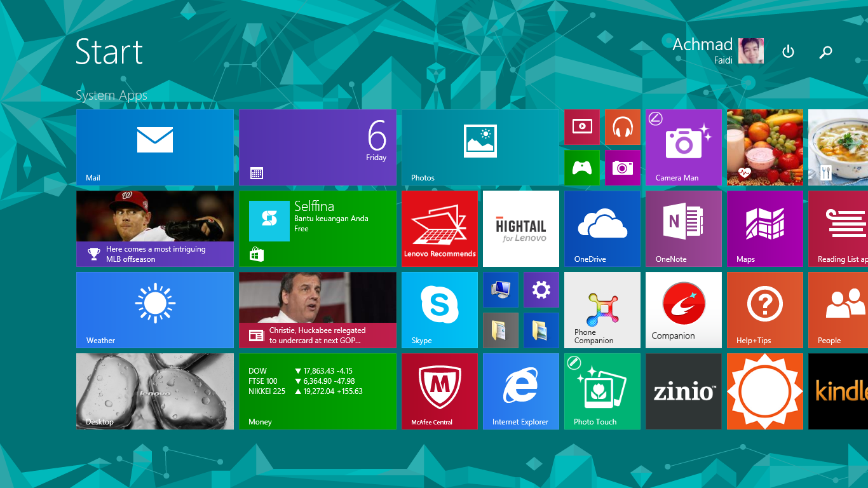This screenshot has height=488, width=868.
Task: Launch Hightail for Lenovo
Action: coord(521,229)
